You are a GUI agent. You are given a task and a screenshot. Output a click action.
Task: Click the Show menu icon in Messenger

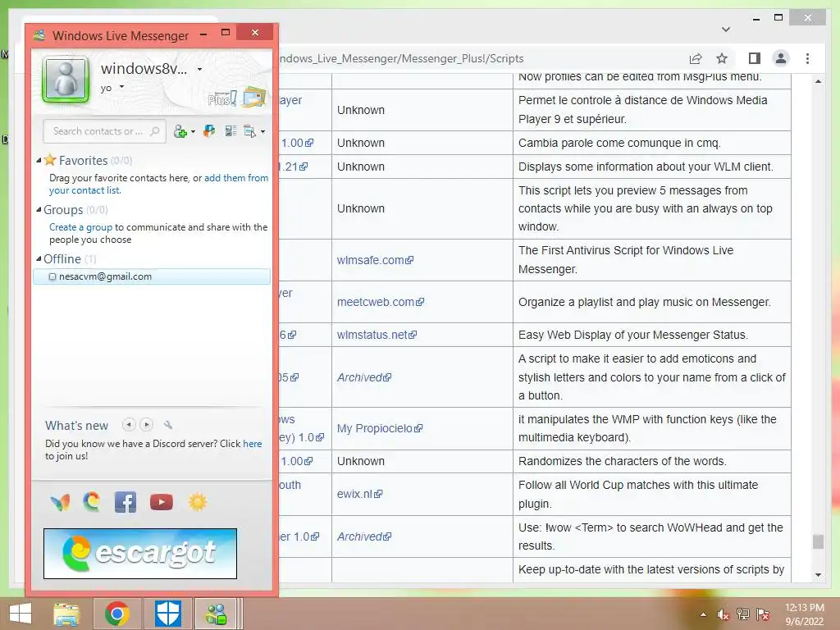(x=249, y=131)
